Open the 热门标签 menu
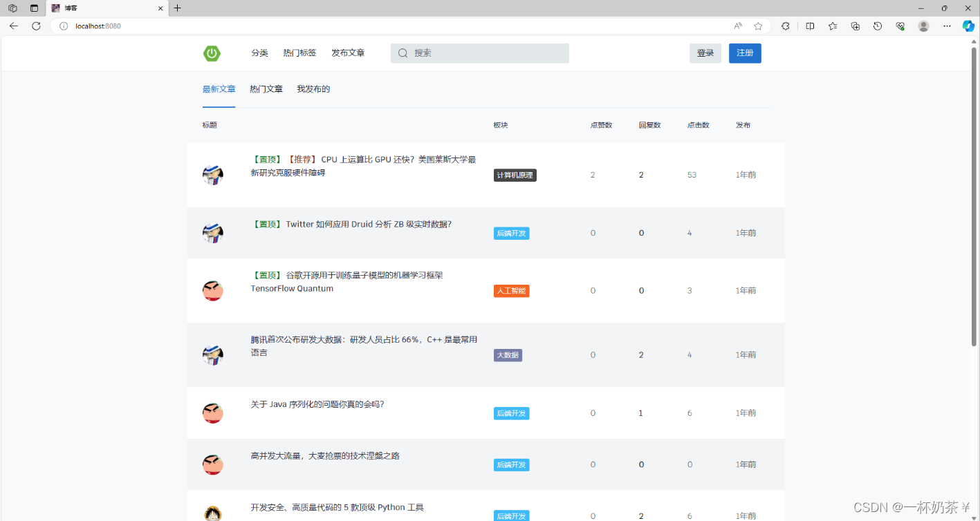 (299, 53)
